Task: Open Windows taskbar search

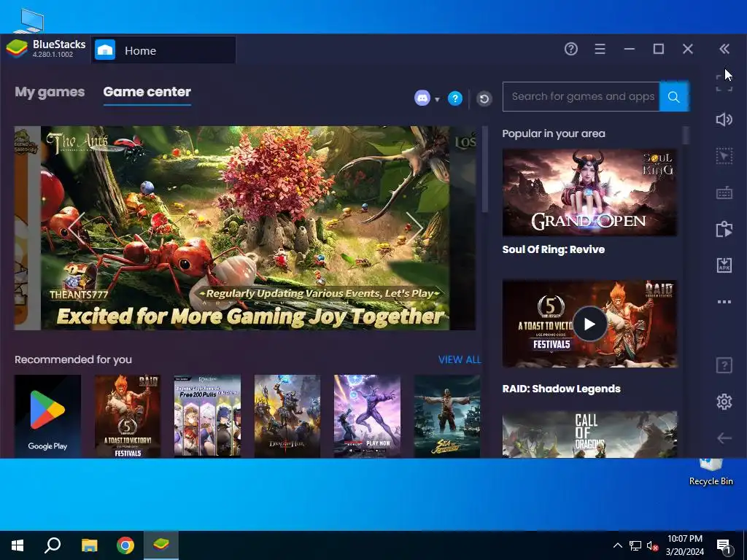Action: [x=53, y=545]
